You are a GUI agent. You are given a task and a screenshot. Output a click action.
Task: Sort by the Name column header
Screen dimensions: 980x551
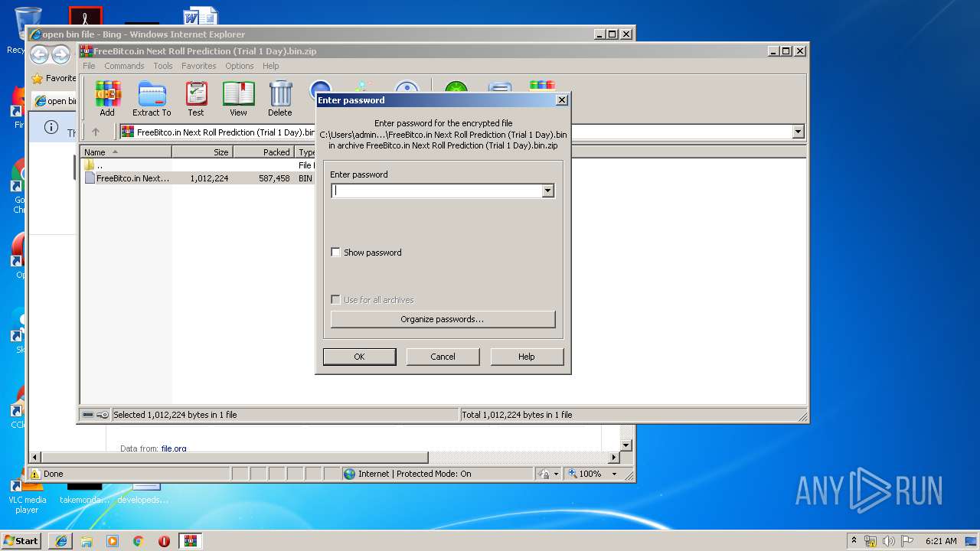[126, 152]
